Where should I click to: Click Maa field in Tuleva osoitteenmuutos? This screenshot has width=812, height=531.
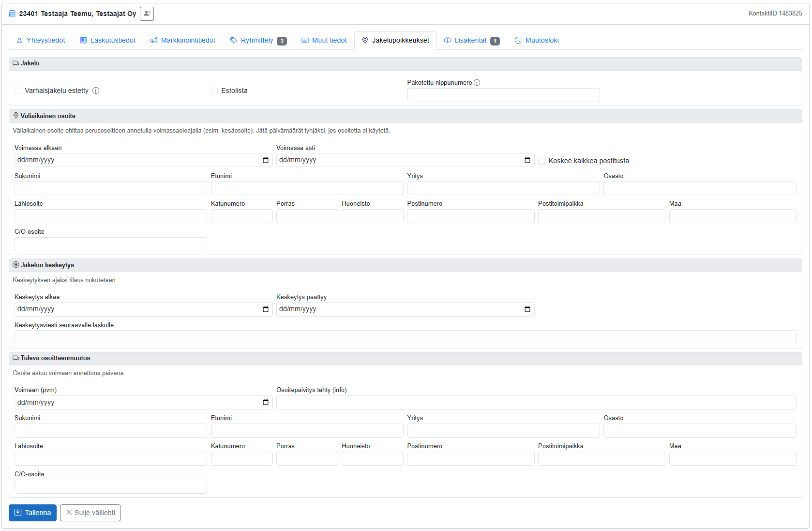[x=733, y=459]
